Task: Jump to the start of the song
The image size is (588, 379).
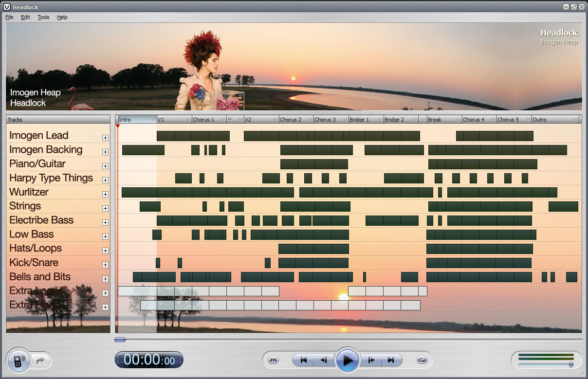Action: pyautogui.click(x=304, y=360)
